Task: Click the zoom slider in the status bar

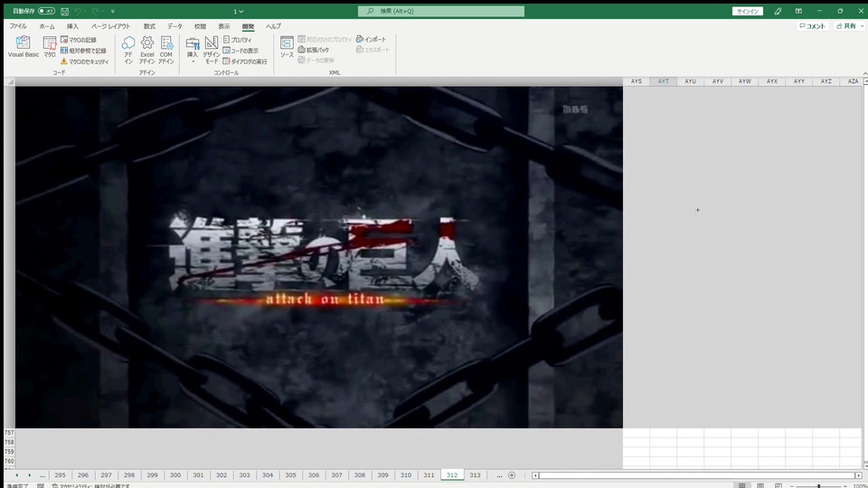Action: click(x=819, y=486)
